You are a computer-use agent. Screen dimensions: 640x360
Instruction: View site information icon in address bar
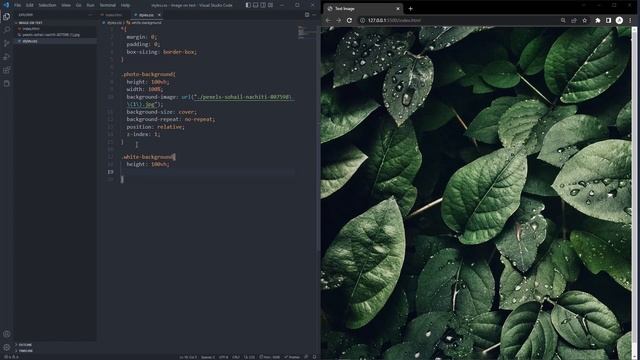click(362, 20)
